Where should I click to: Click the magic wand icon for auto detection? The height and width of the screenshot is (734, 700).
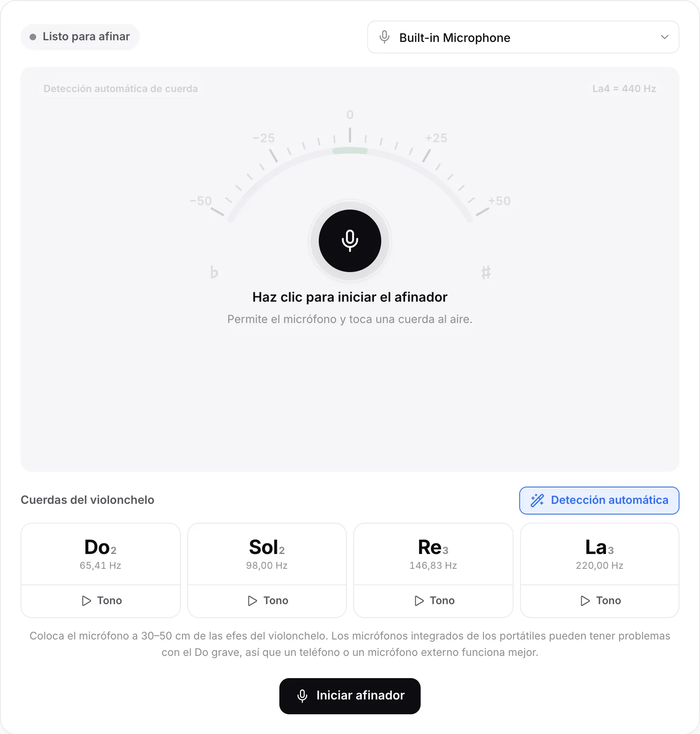pyautogui.click(x=537, y=500)
